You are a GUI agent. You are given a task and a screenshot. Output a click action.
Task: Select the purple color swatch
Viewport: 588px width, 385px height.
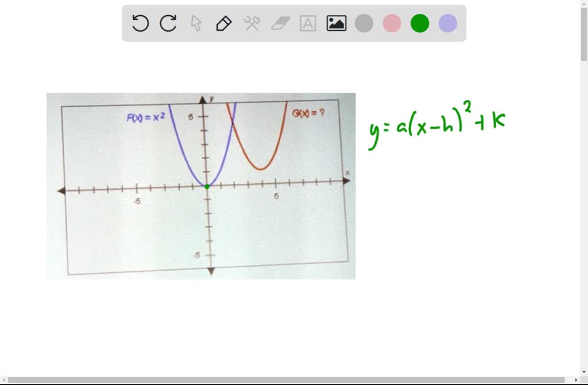coord(447,23)
